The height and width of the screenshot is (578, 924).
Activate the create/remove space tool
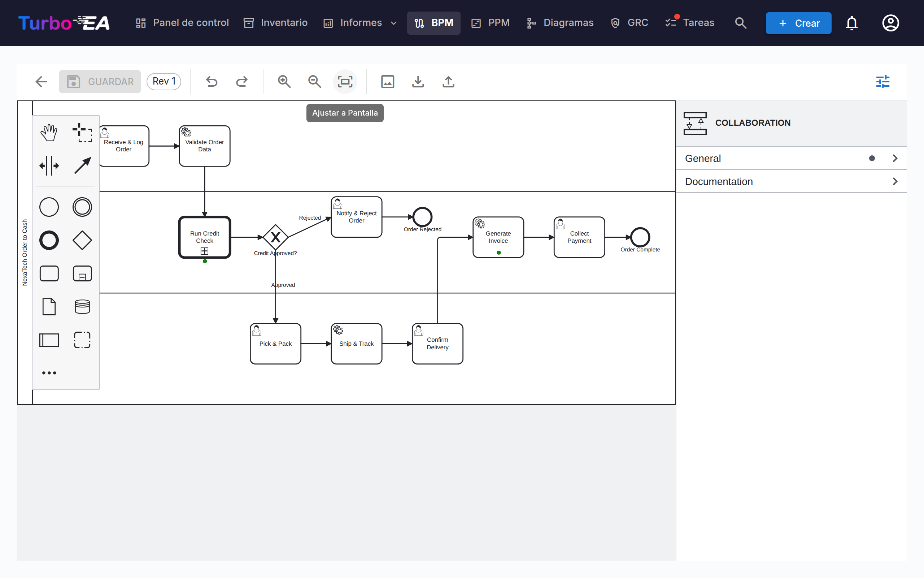(49, 166)
